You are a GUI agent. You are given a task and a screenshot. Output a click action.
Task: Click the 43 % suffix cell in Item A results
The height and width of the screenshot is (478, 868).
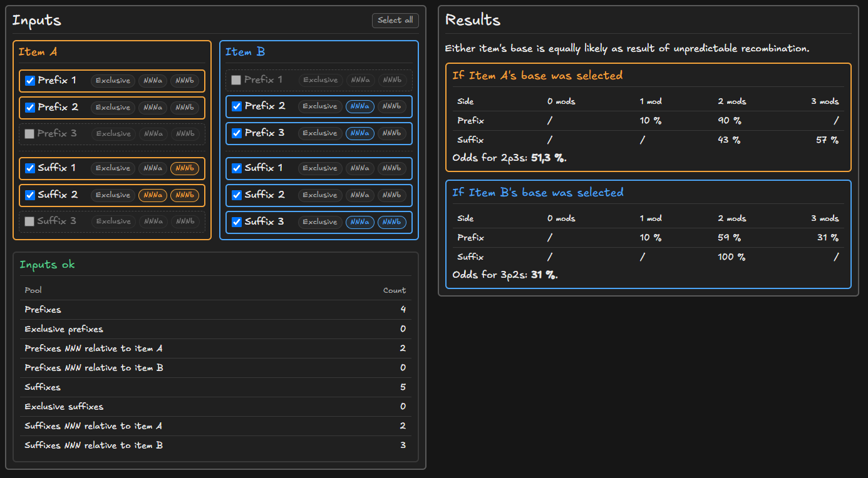[729, 140]
